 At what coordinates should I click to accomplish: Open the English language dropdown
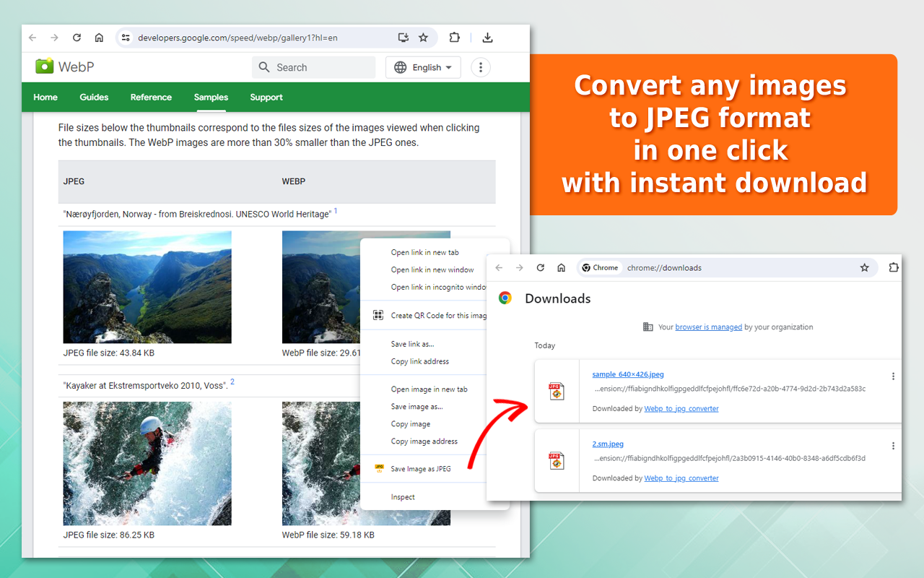point(423,67)
